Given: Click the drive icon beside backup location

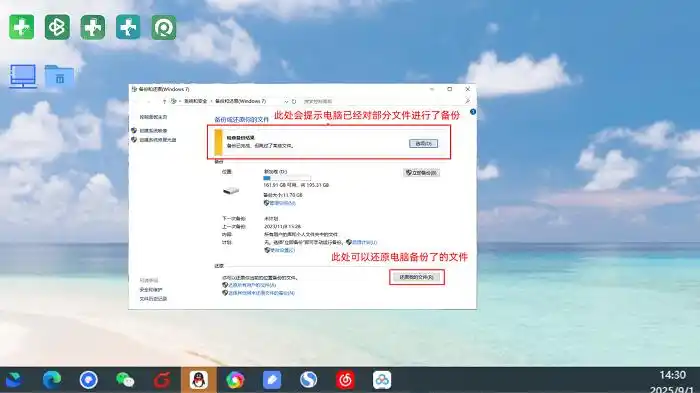Looking at the screenshot, I should click(231, 191).
